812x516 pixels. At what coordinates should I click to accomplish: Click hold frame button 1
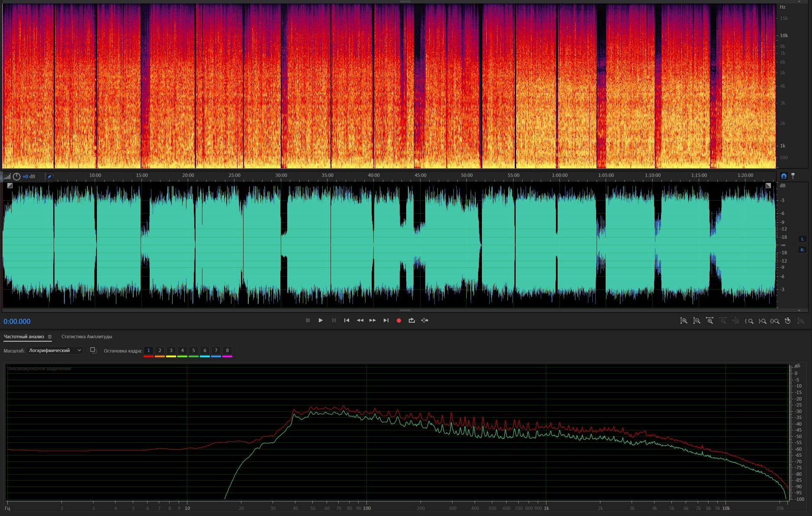pyautogui.click(x=148, y=351)
